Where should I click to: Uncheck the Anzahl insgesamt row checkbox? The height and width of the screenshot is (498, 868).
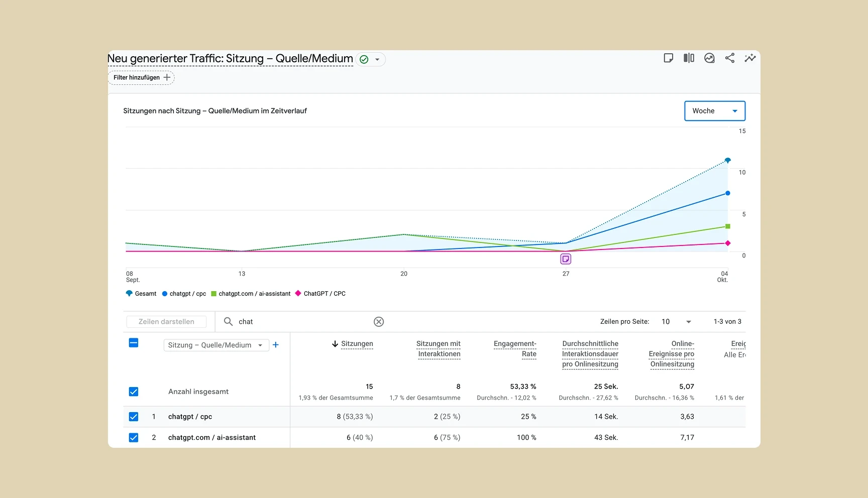click(134, 392)
